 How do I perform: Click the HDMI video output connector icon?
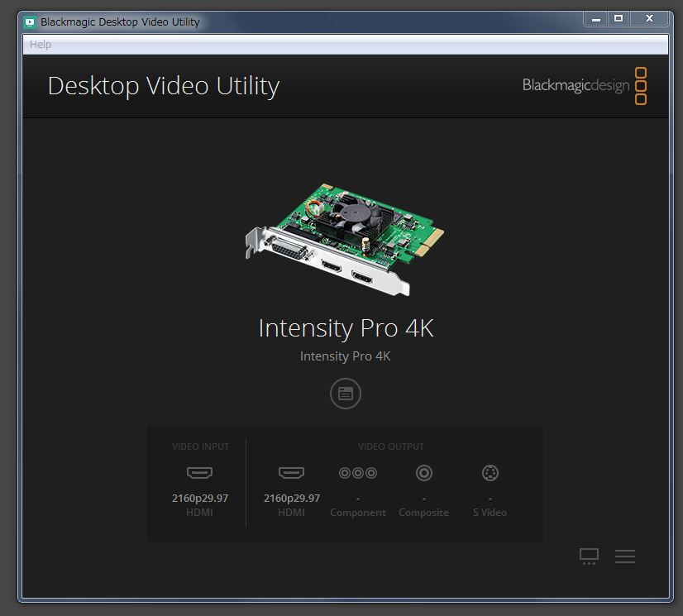pyautogui.click(x=291, y=473)
